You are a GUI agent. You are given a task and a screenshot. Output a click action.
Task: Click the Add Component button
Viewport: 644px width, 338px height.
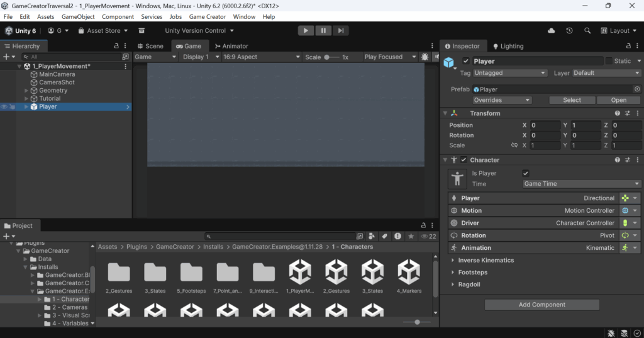[x=541, y=305]
